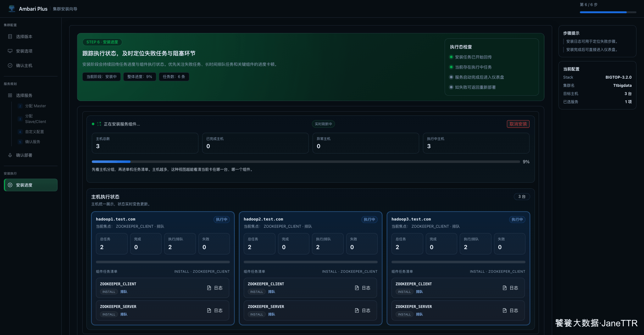Click the hadoop3.test.com 执行中 status badge
This screenshot has width=644, height=335.
tap(517, 220)
